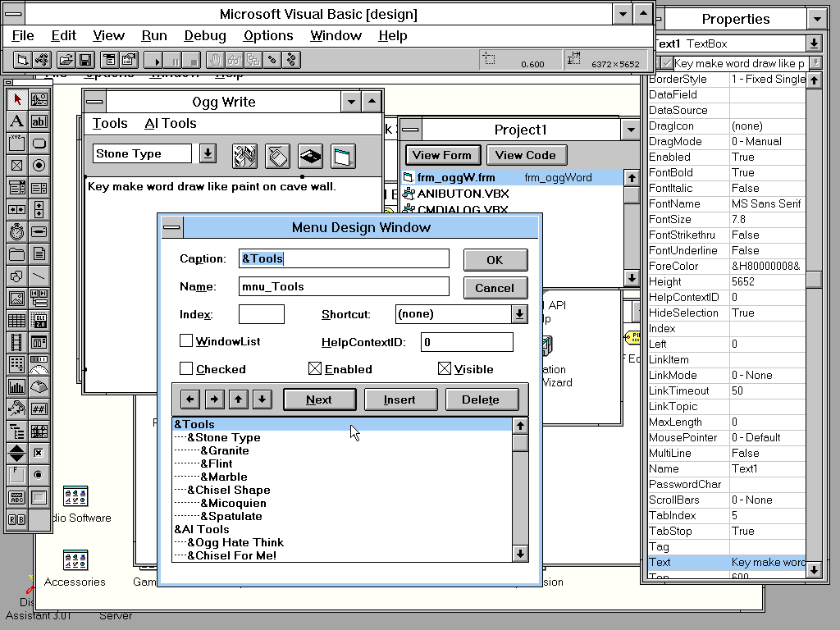Image resolution: width=840 pixels, height=630 pixels.
Task: Select the ComboBox control tool
Action: (x=16, y=188)
